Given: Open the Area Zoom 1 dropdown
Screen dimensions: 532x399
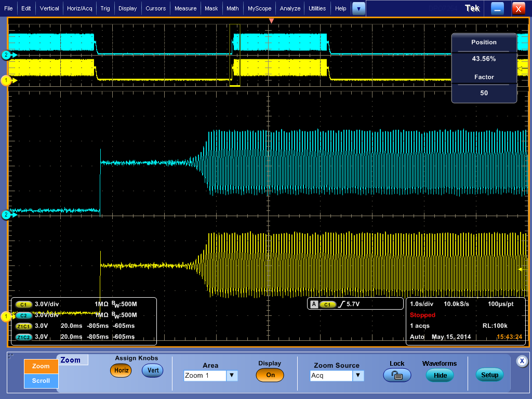Looking at the screenshot, I should click(232, 375).
